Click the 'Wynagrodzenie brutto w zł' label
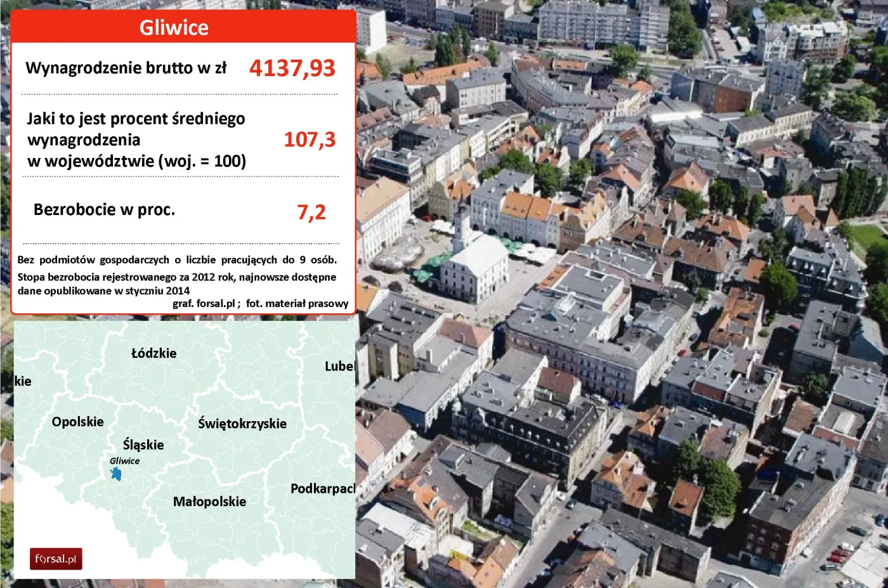 click(x=126, y=68)
